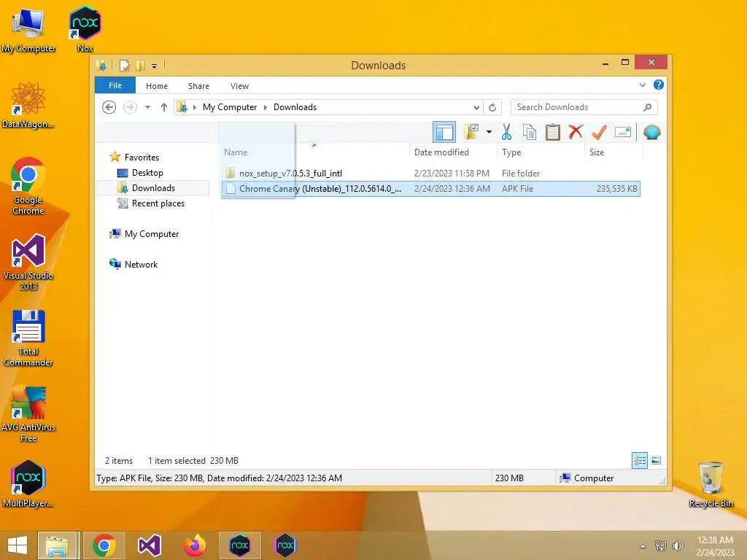747x560 pixels.
Task: Click the New folder quick access icon
Action: 140,65
